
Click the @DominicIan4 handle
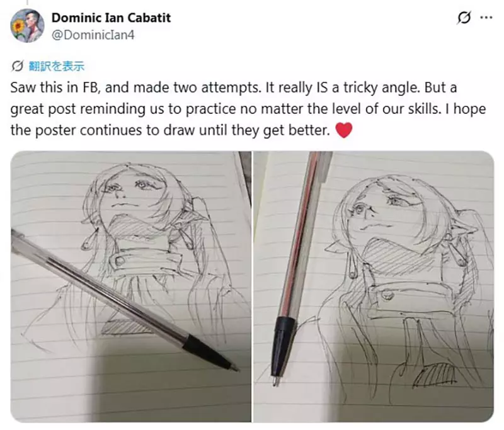click(x=93, y=35)
